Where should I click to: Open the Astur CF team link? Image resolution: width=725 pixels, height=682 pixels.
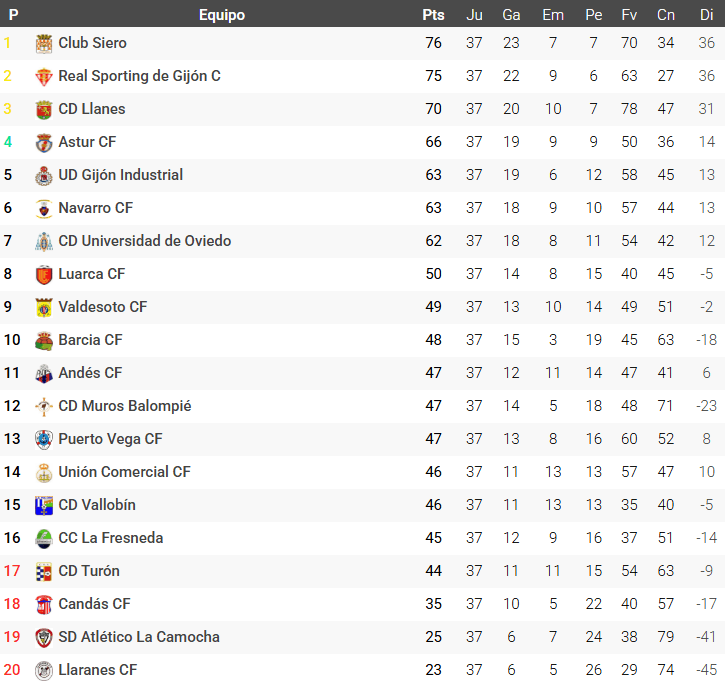[87, 142]
